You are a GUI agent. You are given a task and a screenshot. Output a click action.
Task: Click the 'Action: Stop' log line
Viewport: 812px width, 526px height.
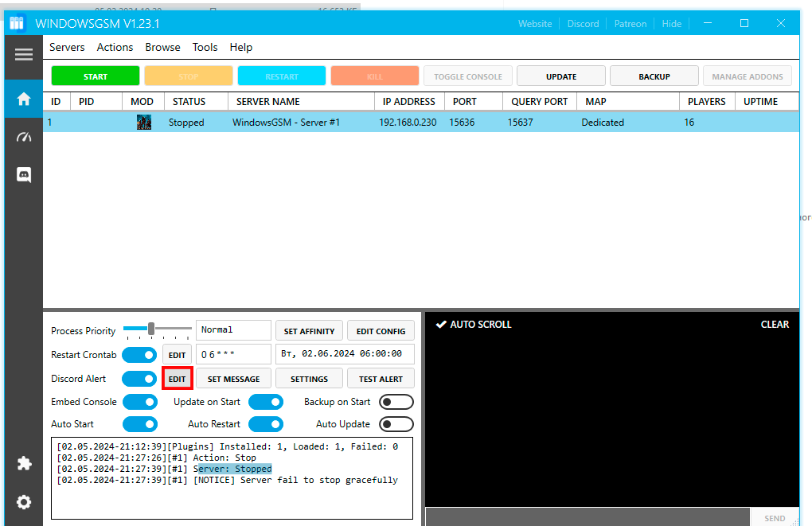pos(156,458)
